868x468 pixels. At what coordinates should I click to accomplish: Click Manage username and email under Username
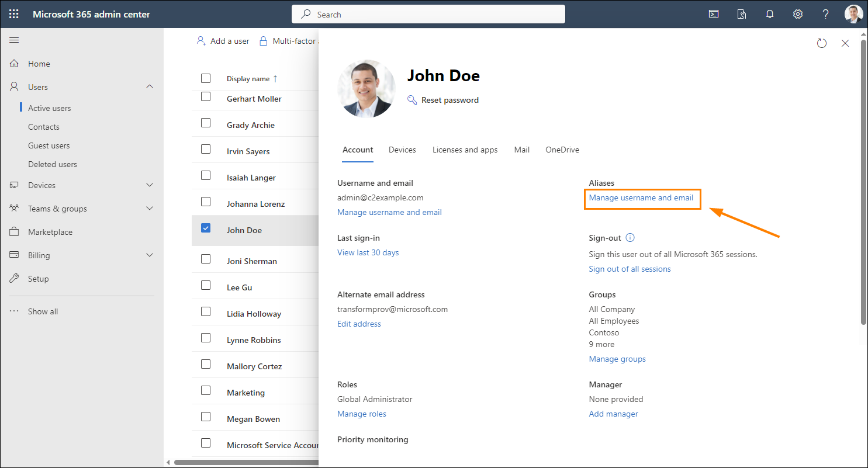point(389,212)
